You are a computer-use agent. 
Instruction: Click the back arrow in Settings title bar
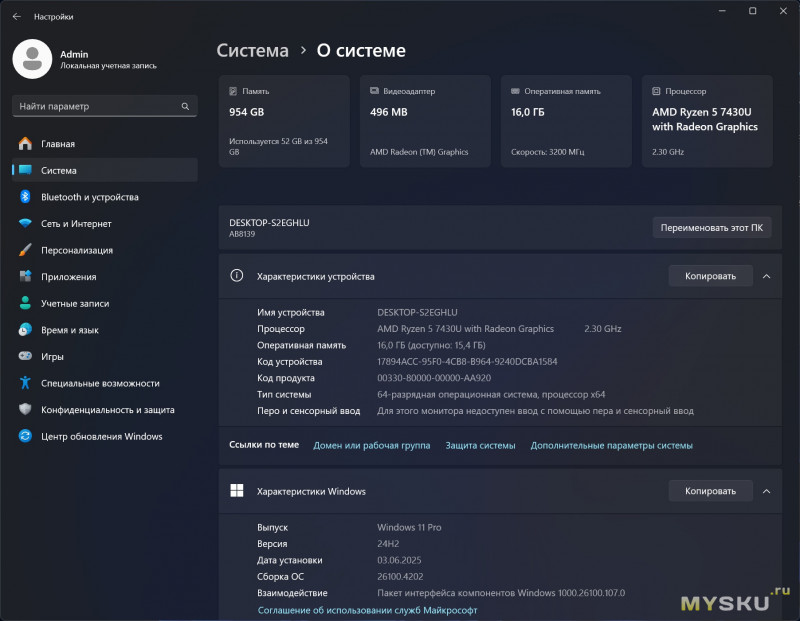pos(17,16)
